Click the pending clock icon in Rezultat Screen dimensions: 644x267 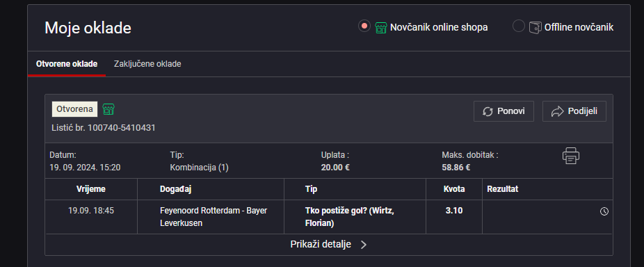604,211
